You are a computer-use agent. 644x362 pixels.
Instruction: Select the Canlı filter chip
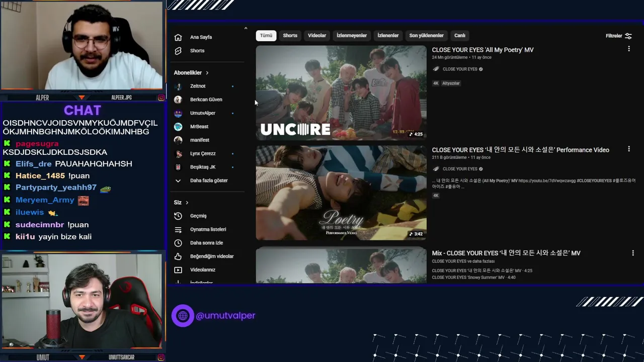pyautogui.click(x=460, y=36)
